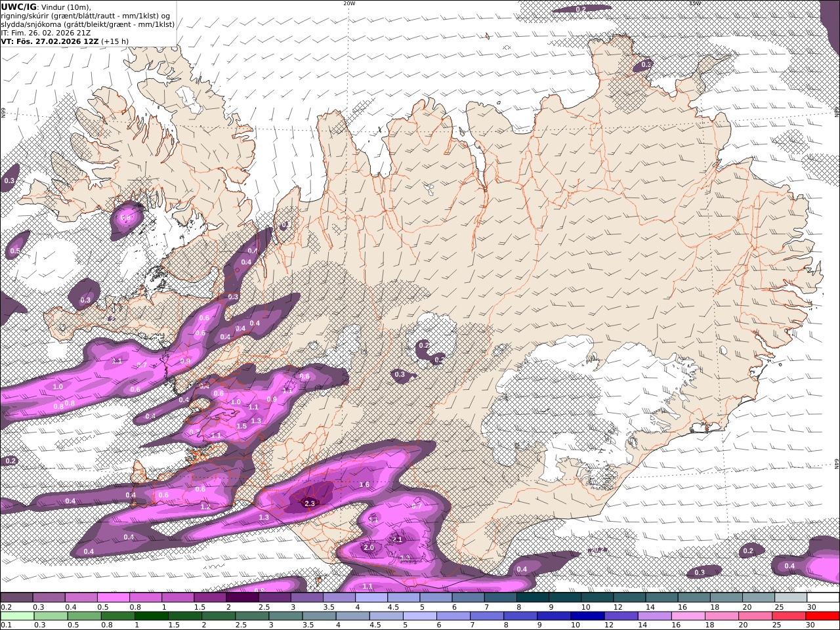Click the 2.1 precipitation value label
The width and height of the screenshot is (840, 630).
(x=396, y=539)
